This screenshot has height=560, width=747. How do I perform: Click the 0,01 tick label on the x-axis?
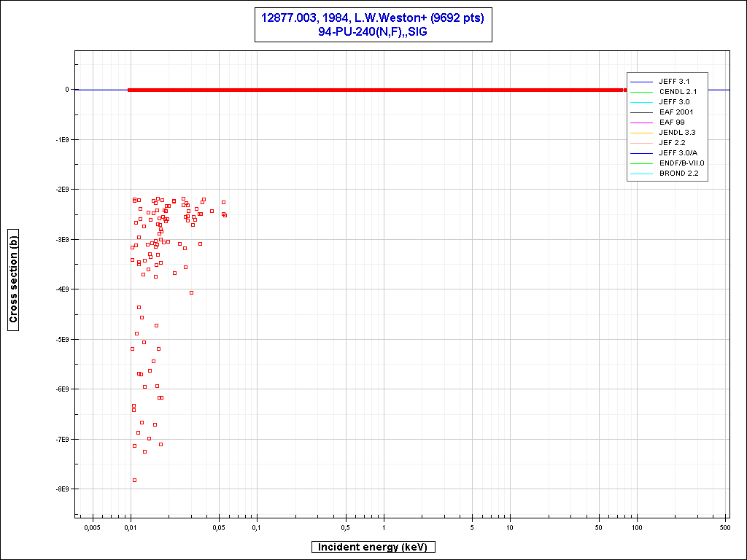tap(131, 526)
